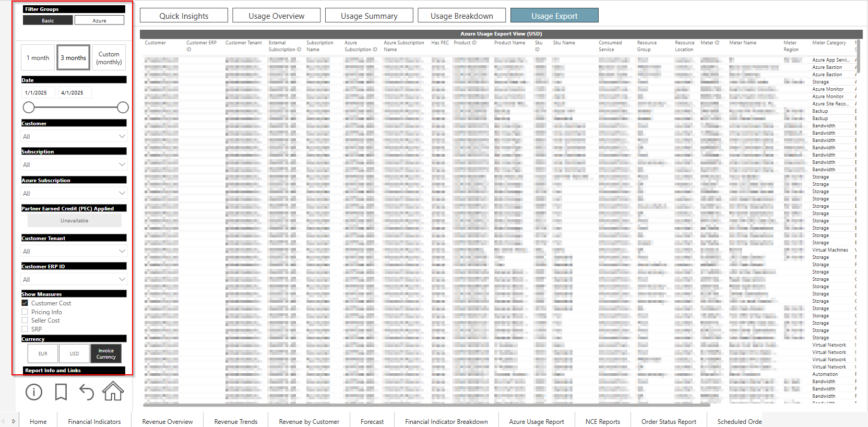Sort by the Has PEC column
Screen dimensions: 868x427
[x=440, y=43]
